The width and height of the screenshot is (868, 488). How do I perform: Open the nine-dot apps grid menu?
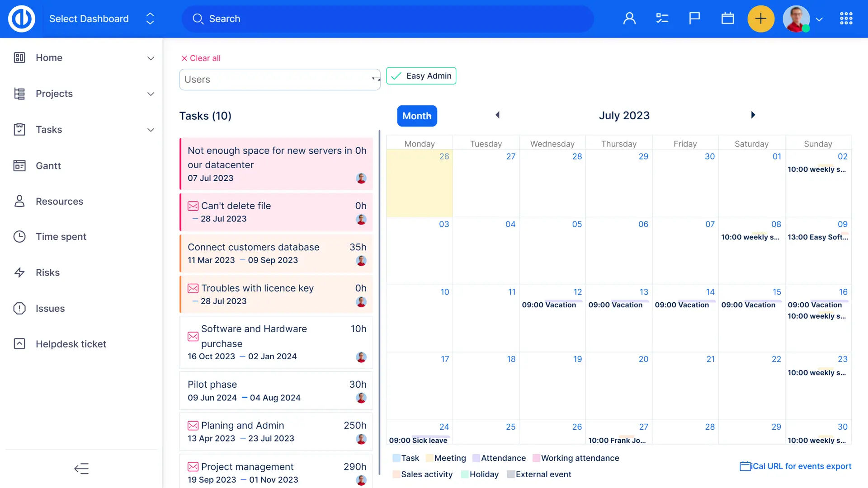(x=846, y=19)
